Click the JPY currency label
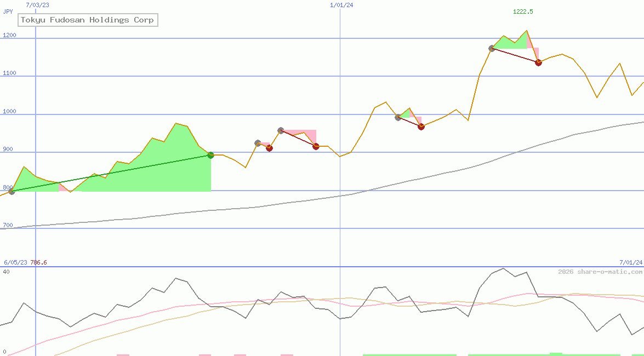This screenshot has height=356, width=644. 8,12
